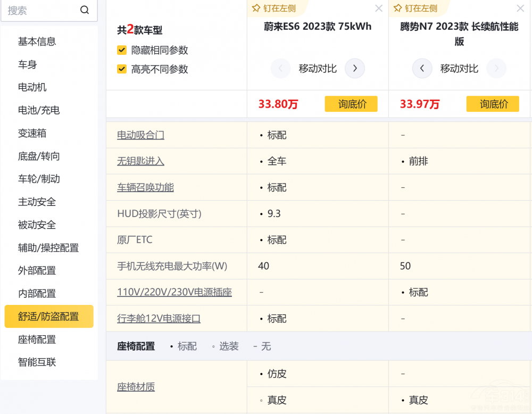The width and height of the screenshot is (532, 414).
Task: Move NIO ES6 column right
Action: click(x=355, y=68)
